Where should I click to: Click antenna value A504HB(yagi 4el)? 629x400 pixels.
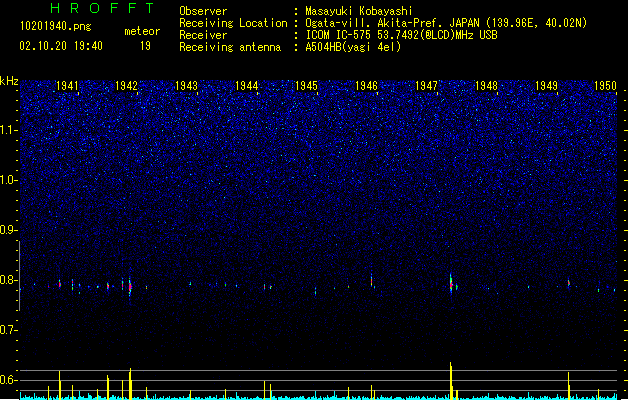353,47
